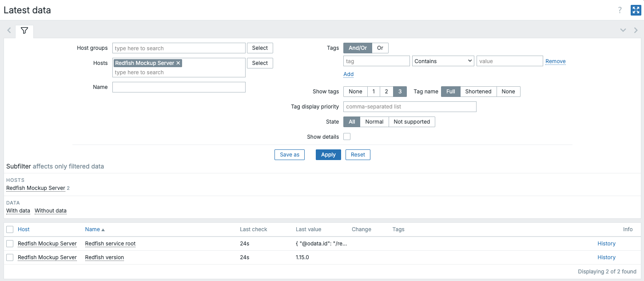644x281 pixels.
Task: Expand the saved filters dropdown chevron
Action: pyautogui.click(x=623, y=30)
